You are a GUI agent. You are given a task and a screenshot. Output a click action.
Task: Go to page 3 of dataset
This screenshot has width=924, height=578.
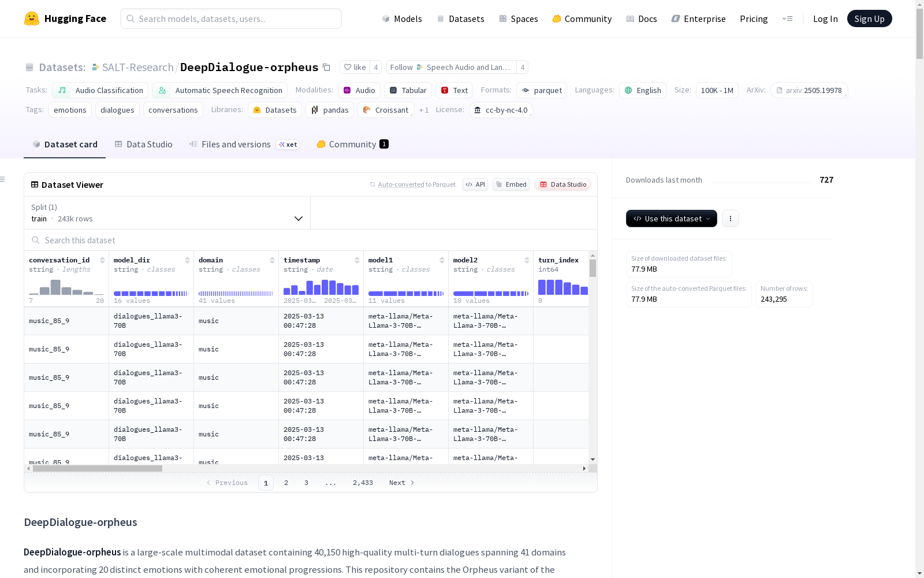tap(306, 483)
